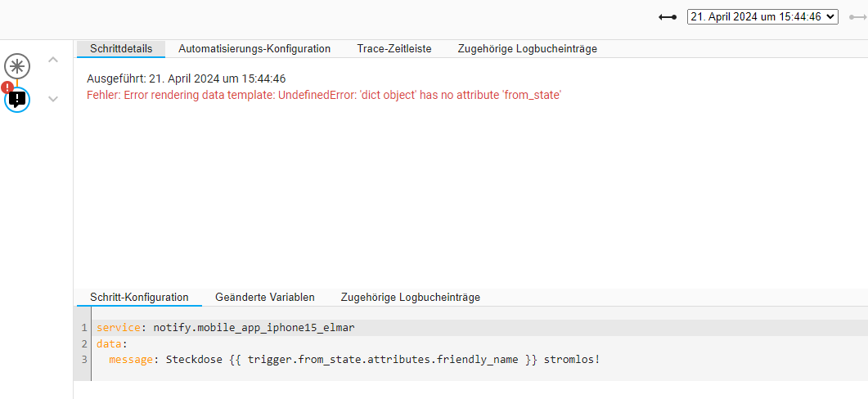Click the service line in the YAML editor
Screen dimensions: 868x399
[x=226, y=328]
